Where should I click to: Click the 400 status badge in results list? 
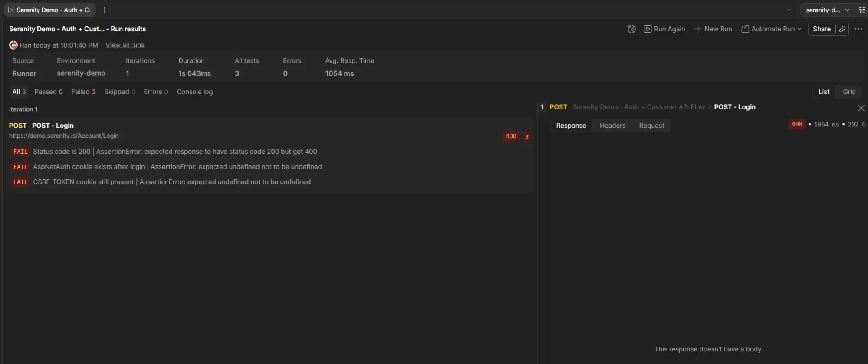[511, 136]
